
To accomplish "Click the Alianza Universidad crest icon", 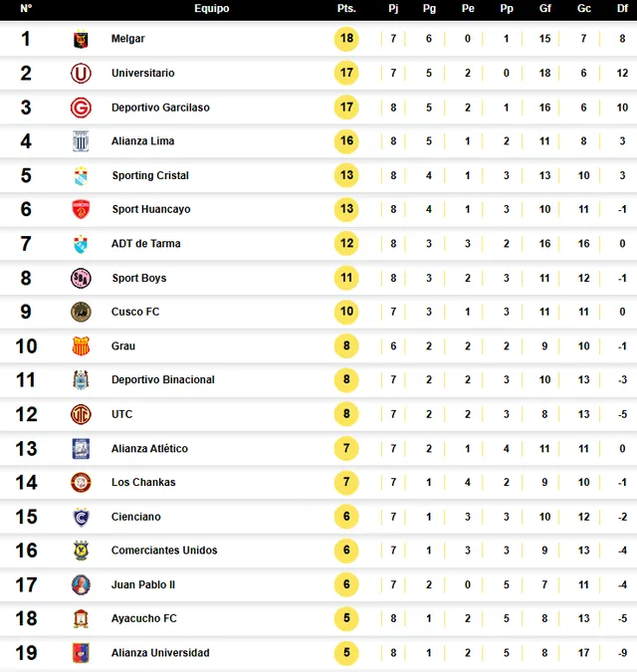I will click(x=81, y=653).
